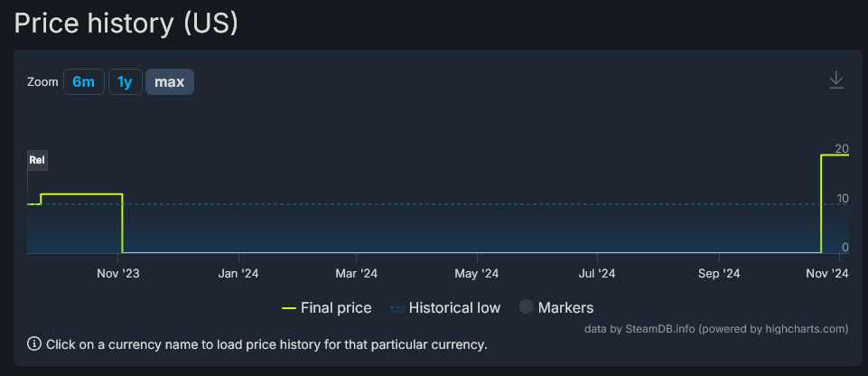868x376 pixels.
Task: Click the Price history (US) heading
Action: coord(126,23)
